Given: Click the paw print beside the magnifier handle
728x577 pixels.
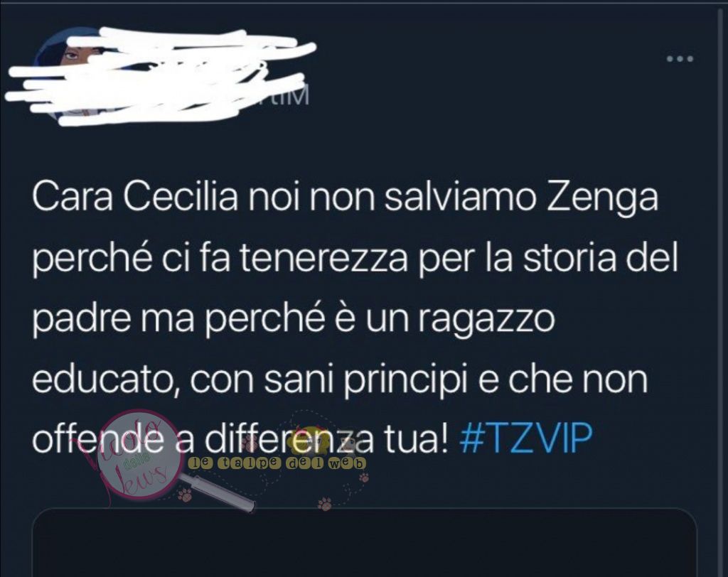Looking at the screenshot, I should tap(186, 496).
